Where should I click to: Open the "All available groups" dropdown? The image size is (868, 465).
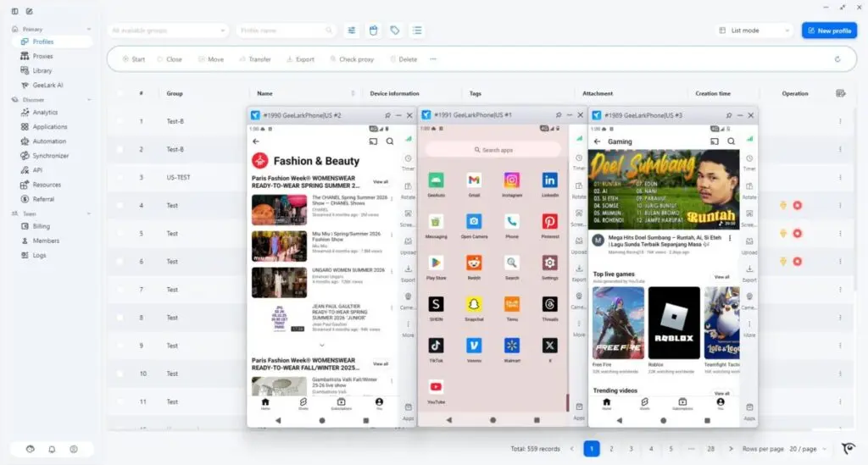pyautogui.click(x=168, y=30)
